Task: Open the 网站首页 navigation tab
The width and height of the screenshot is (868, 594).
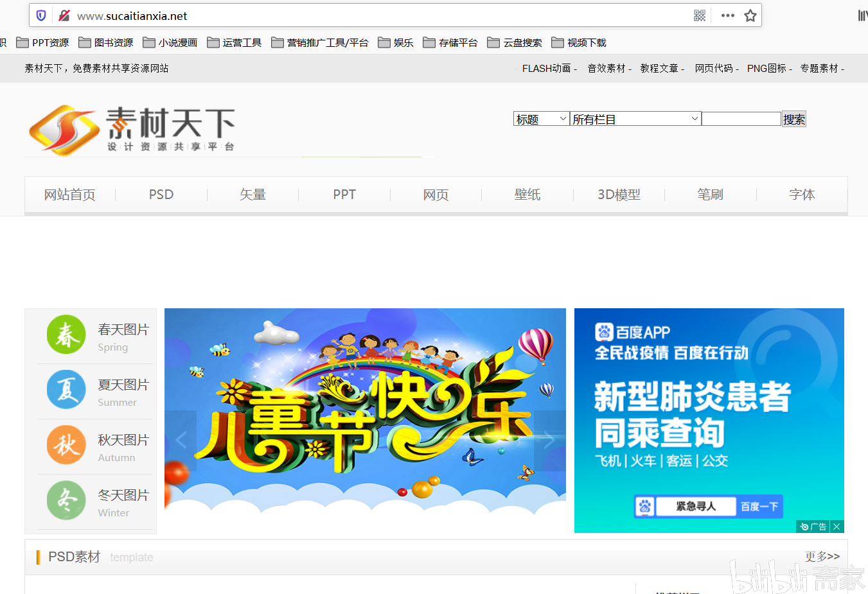Action: (x=69, y=195)
